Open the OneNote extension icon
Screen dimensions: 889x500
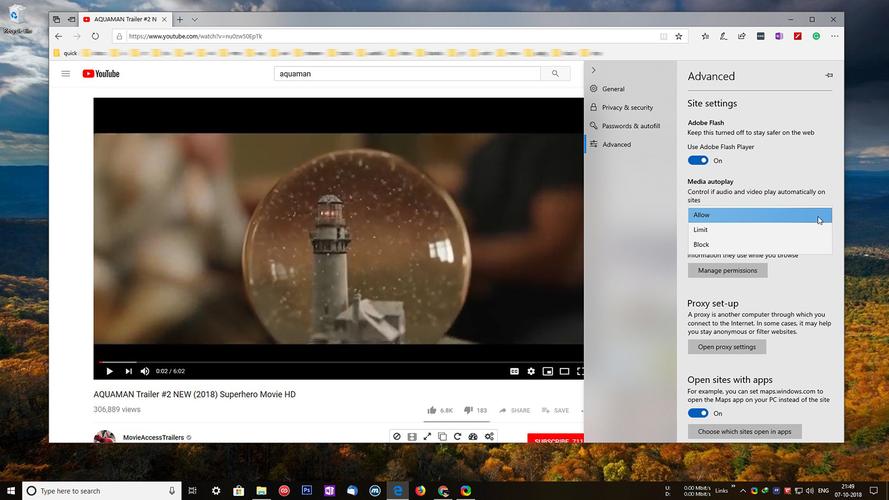(x=779, y=36)
